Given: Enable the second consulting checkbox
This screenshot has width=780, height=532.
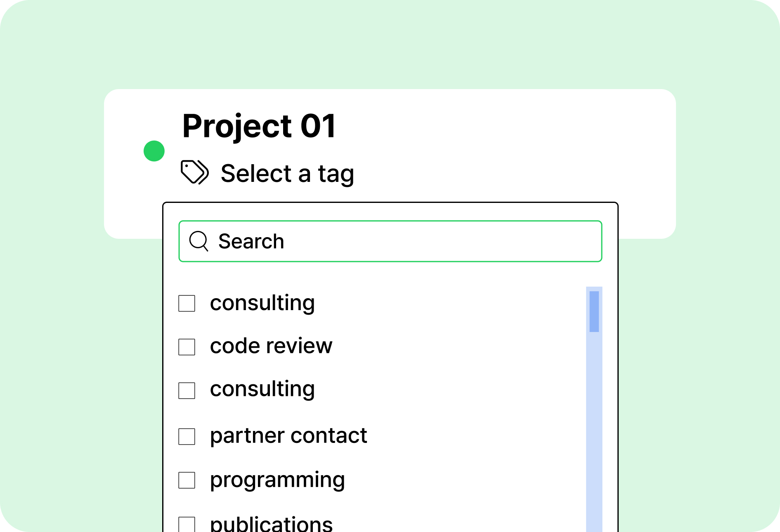Looking at the screenshot, I should 187,391.
